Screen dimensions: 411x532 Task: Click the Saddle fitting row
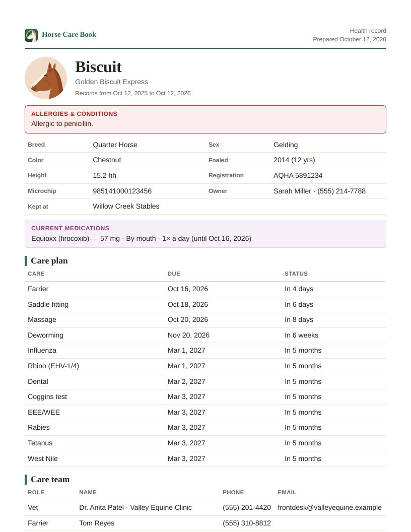pyautogui.click(x=205, y=305)
